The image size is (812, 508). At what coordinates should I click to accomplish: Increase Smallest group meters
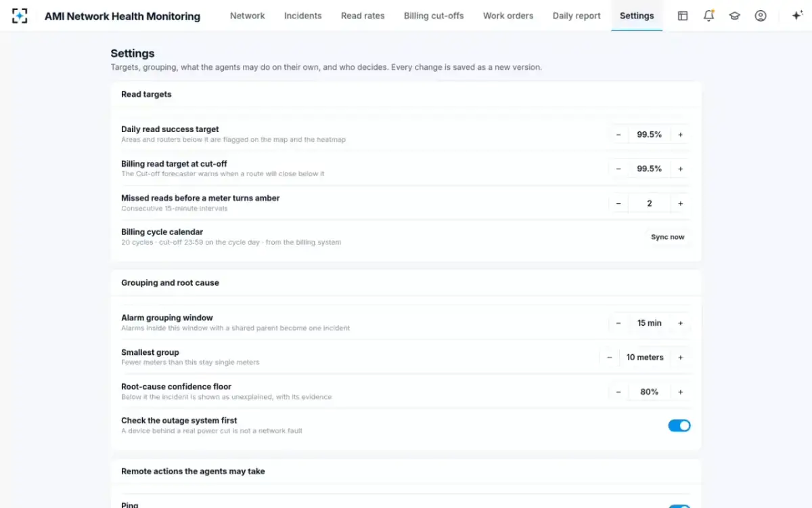681,358
